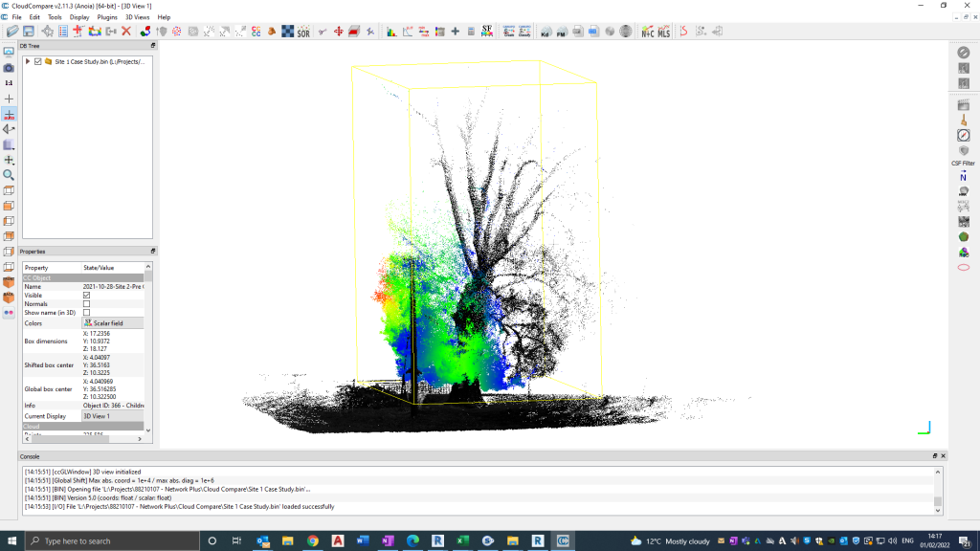The height and width of the screenshot is (551, 980).
Task: Enable the Normals checkbox
Action: click(x=87, y=304)
